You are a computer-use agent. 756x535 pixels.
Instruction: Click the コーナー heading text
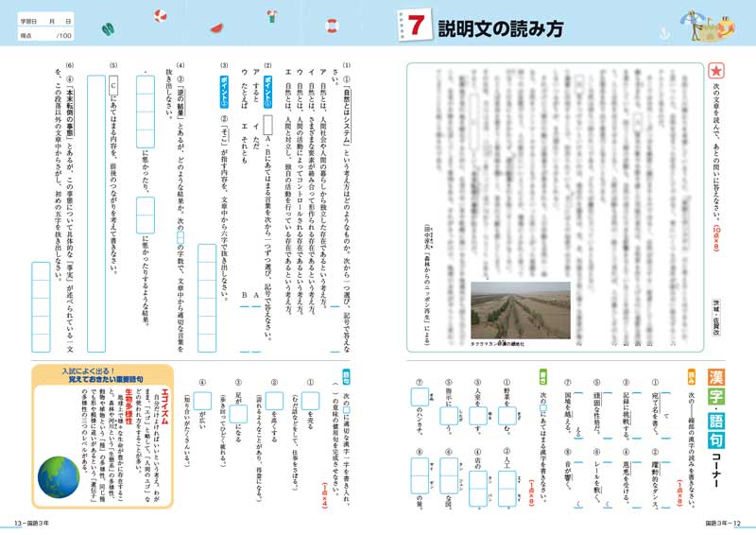click(716, 470)
